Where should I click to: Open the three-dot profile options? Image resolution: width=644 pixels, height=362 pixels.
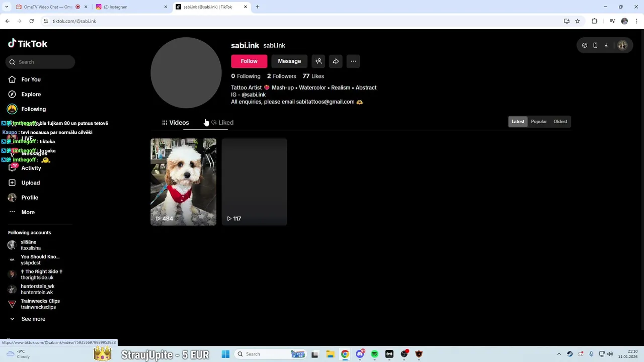tap(353, 61)
